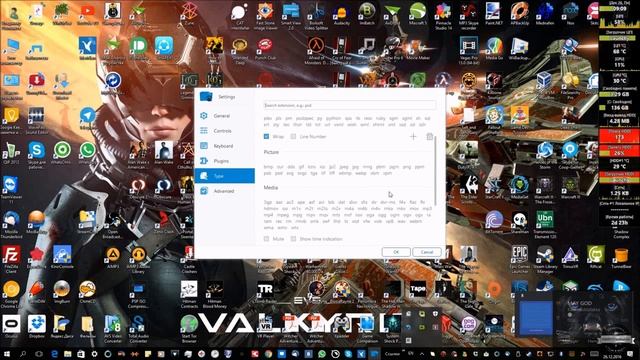Enable the Line Number checkbox

(x=293, y=136)
